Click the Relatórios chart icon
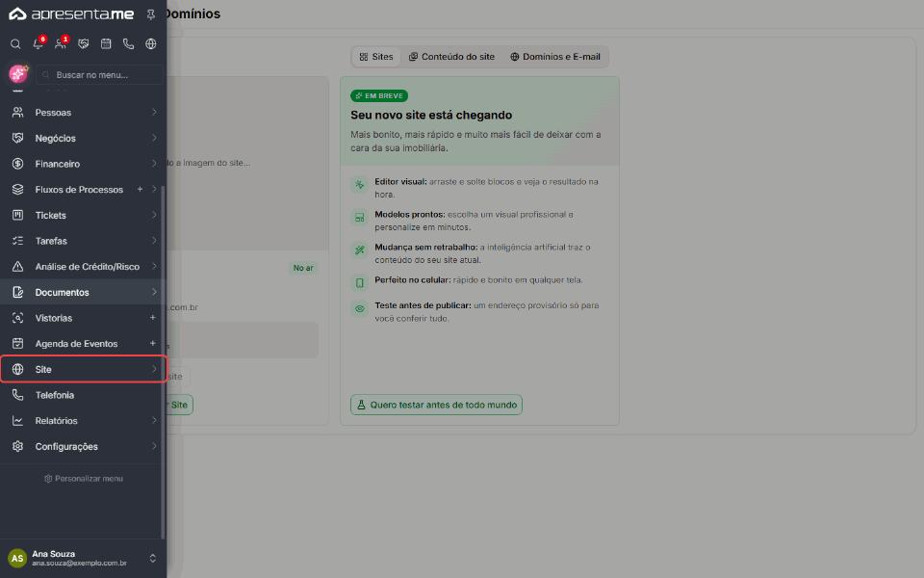The height and width of the screenshot is (578, 924). [x=17, y=421]
